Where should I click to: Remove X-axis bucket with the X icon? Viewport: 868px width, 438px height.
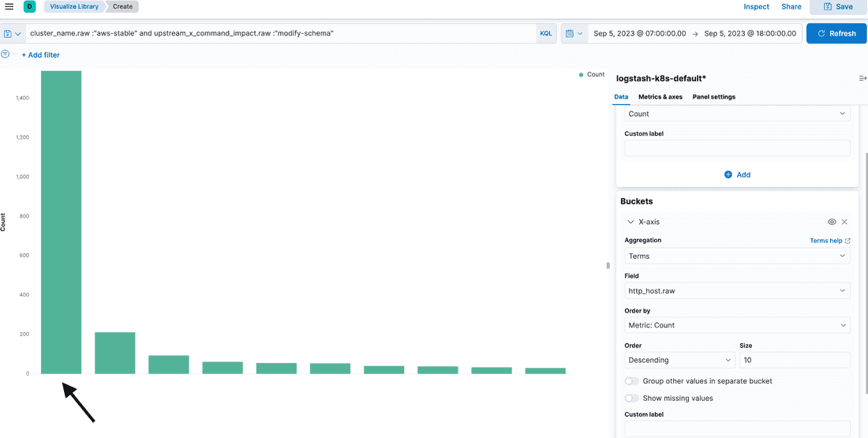click(844, 223)
